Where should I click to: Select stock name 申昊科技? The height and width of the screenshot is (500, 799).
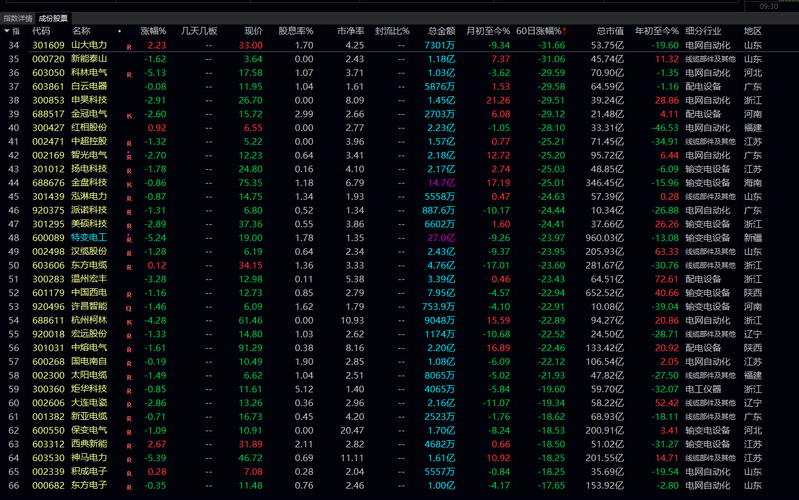89,100
